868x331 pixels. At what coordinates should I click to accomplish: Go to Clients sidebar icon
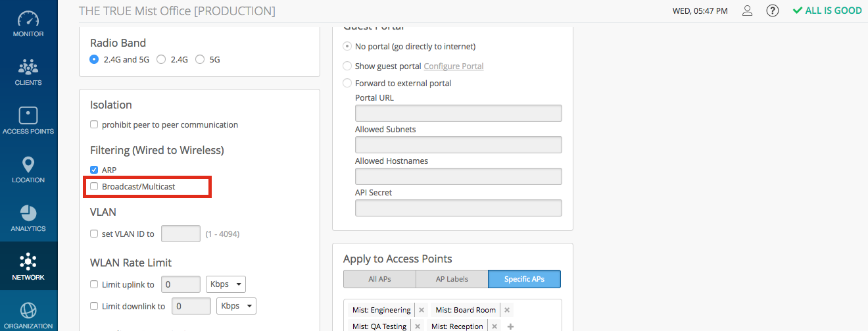pos(28,72)
